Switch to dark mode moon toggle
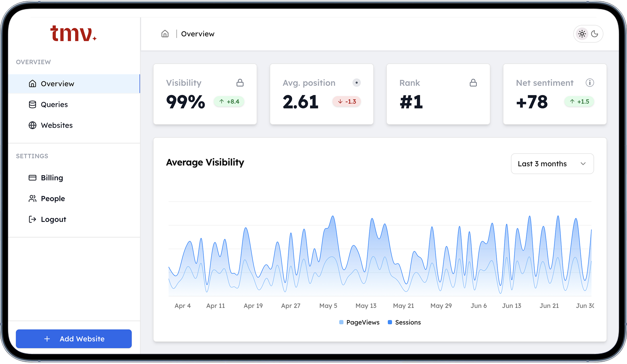627x364 pixels. [595, 34]
